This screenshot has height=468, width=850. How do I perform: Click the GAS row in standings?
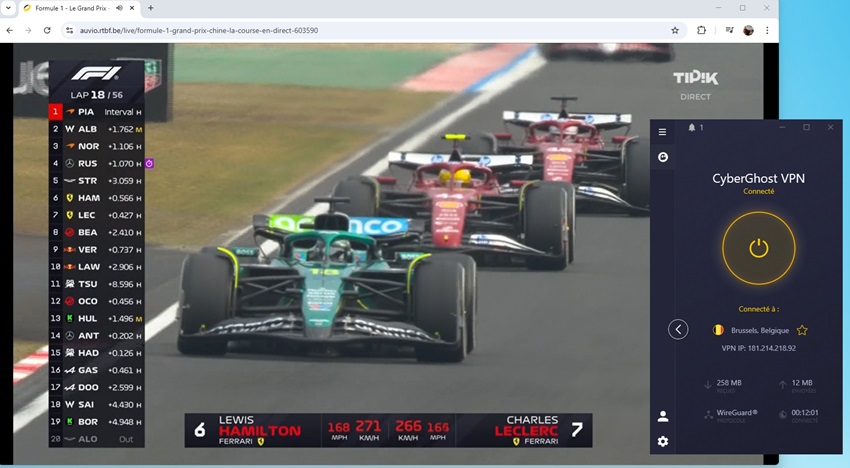(96, 370)
